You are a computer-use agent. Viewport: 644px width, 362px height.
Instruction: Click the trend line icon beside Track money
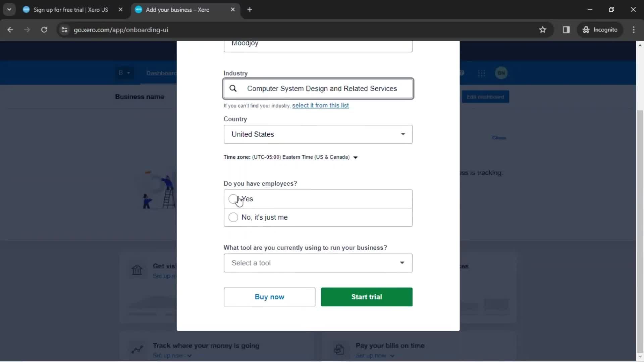pos(137,350)
